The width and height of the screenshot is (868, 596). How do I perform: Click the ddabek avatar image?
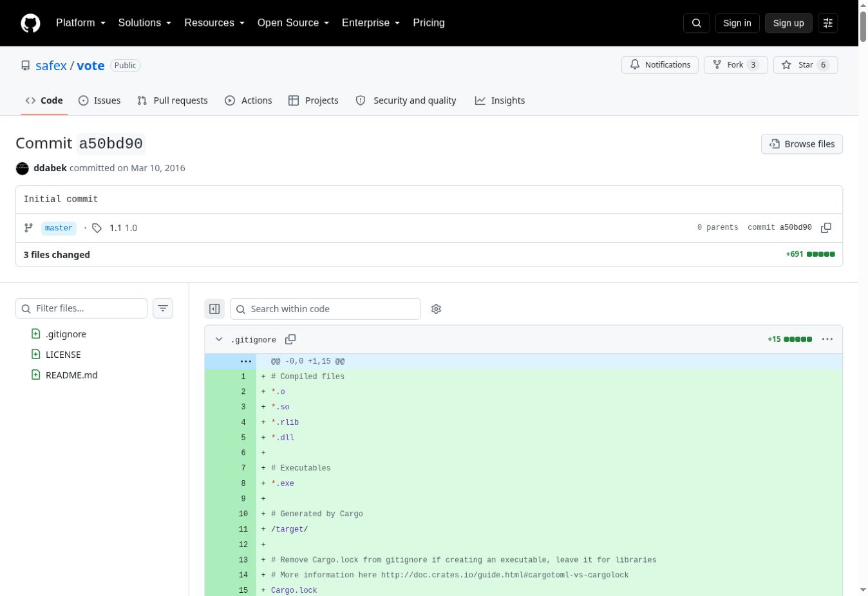pos(23,168)
